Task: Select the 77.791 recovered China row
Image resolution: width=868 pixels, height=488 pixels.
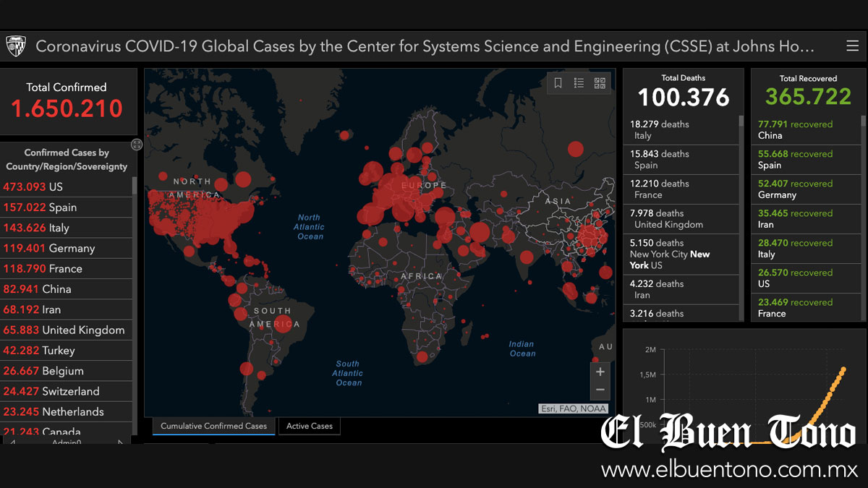Action: coord(804,130)
